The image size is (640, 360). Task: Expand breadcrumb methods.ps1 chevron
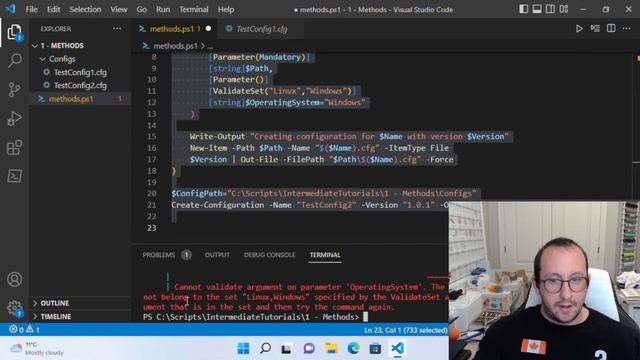(x=203, y=46)
